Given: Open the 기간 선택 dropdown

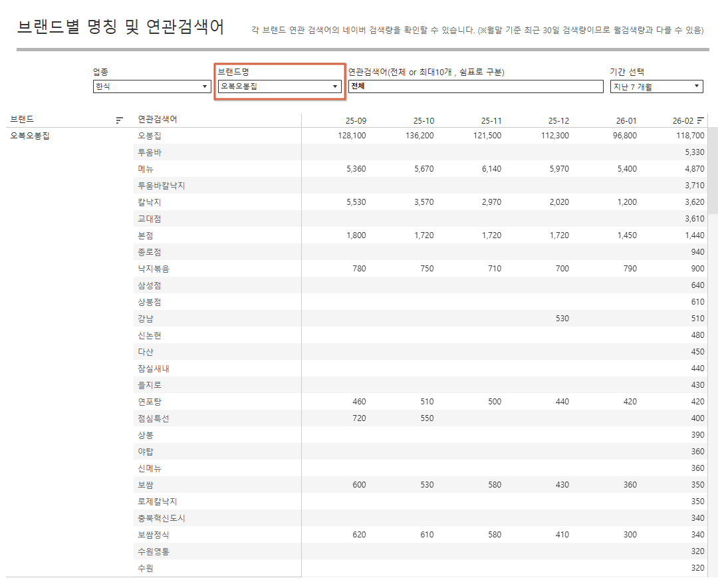Looking at the screenshot, I should (x=656, y=86).
